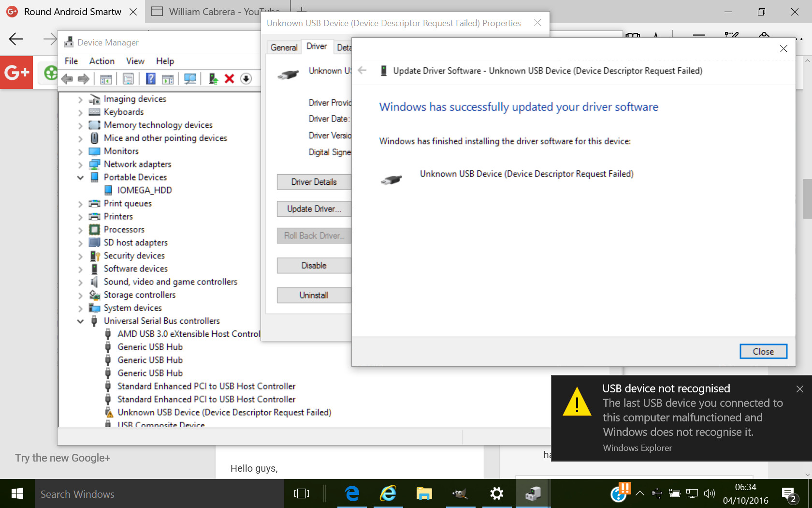Click the Driver Details button
812x508 pixels.
point(313,182)
